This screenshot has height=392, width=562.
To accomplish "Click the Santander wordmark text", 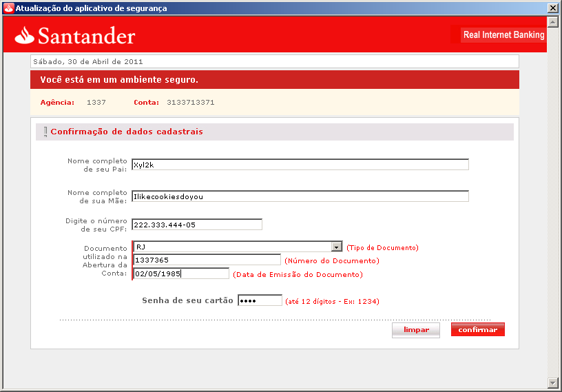I will pos(86,36).
